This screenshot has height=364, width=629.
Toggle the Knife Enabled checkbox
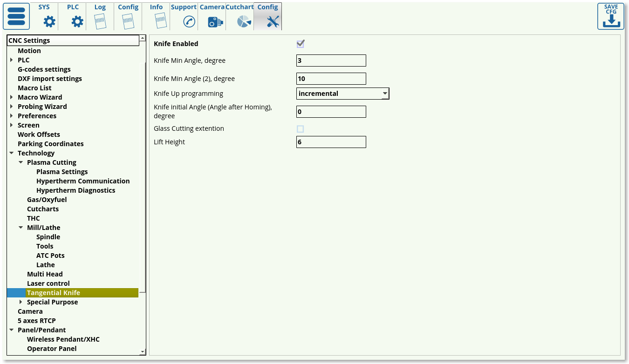tap(301, 44)
